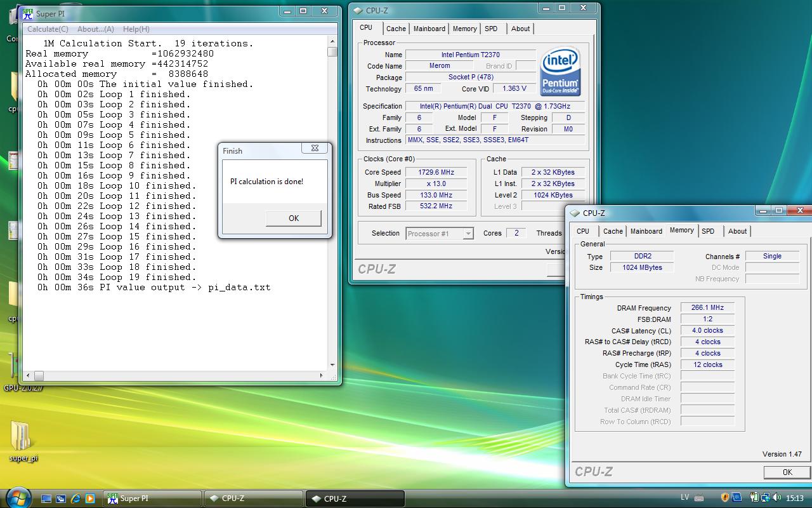Open the Windows Start orb
This screenshot has width=812, height=508.
[17, 497]
